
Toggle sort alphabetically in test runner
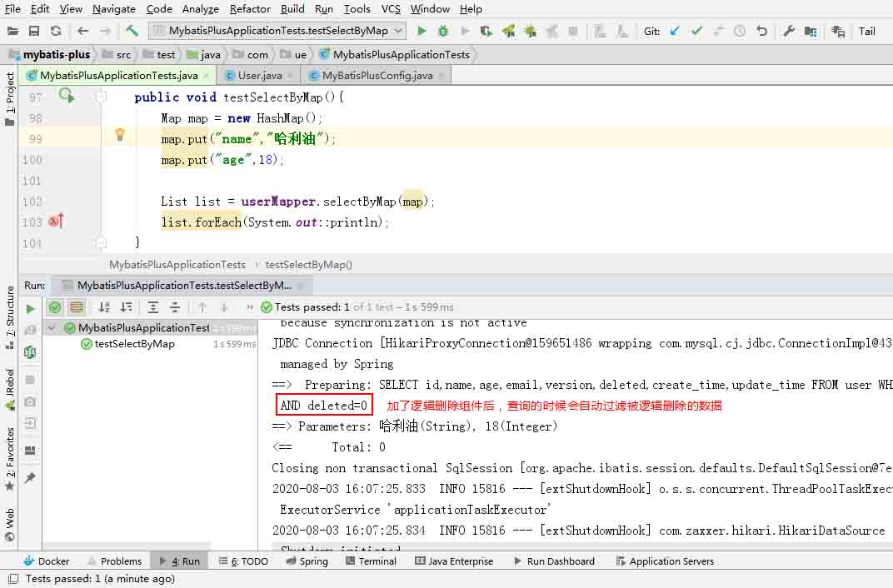[x=104, y=307]
